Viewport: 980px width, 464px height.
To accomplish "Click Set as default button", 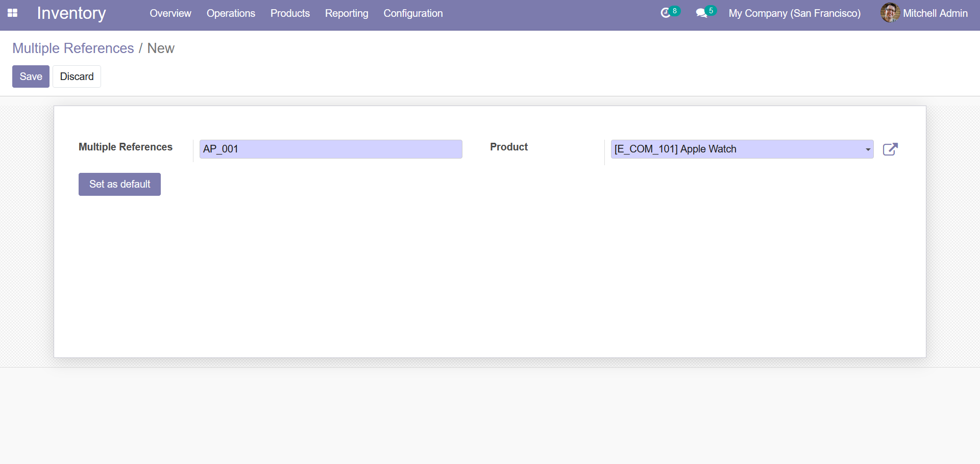I will (x=119, y=184).
